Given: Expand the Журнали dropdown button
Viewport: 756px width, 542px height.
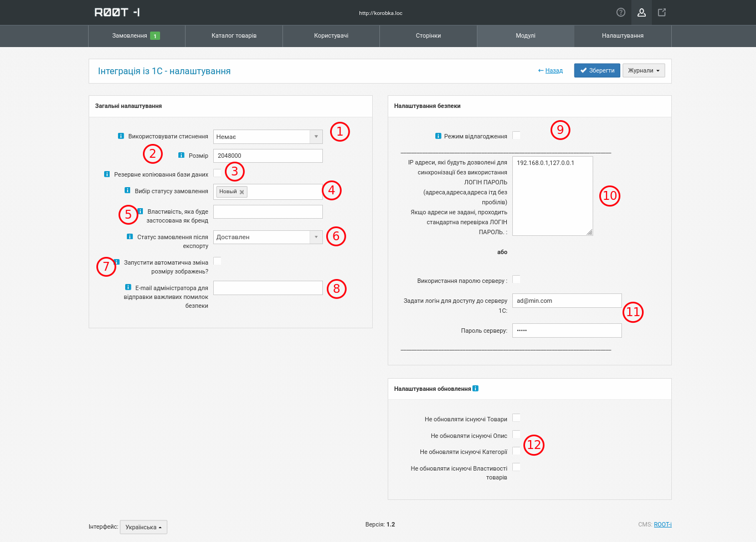Looking at the screenshot, I should (x=644, y=70).
